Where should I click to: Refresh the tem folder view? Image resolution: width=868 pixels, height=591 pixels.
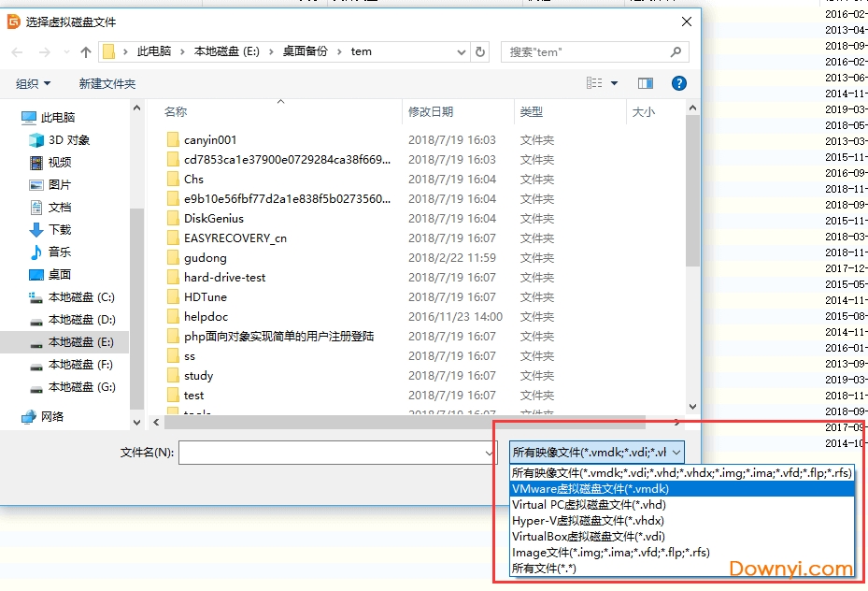[479, 52]
